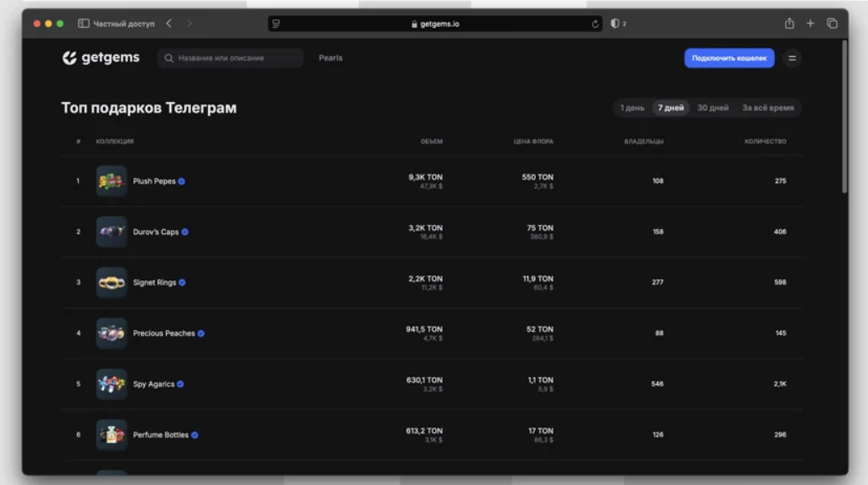Screen dimensions: 868x485
Task: Open Perfume Bottles collection thumbnail
Action: [112, 435]
